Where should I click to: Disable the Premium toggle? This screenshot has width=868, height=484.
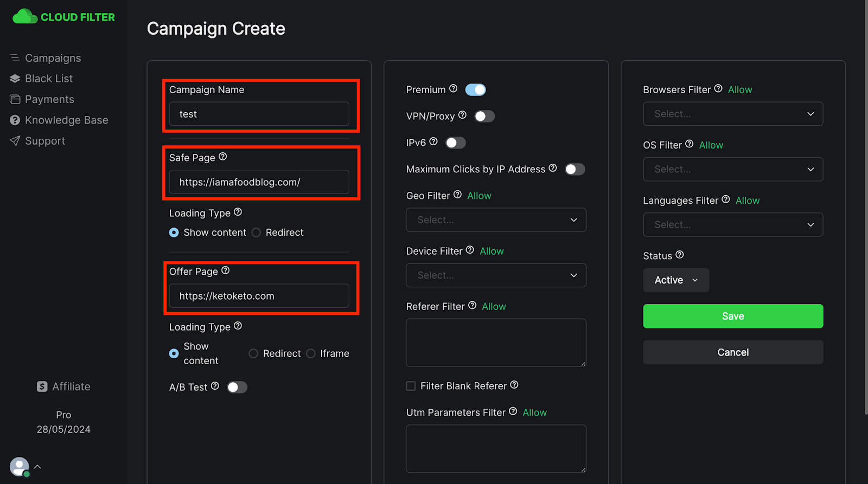coord(475,90)
